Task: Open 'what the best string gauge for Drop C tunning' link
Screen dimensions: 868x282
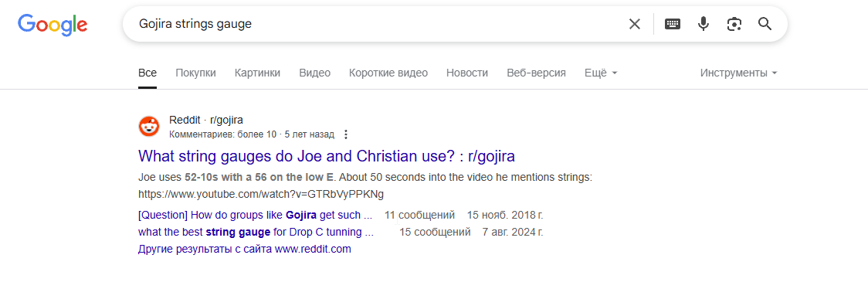Action: pos(256,232)
